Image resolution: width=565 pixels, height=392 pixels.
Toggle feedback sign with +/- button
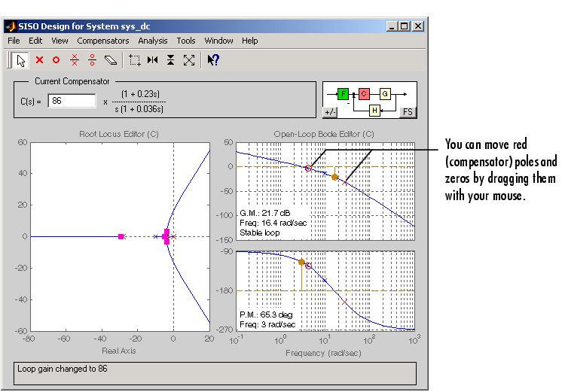point(330,112)
